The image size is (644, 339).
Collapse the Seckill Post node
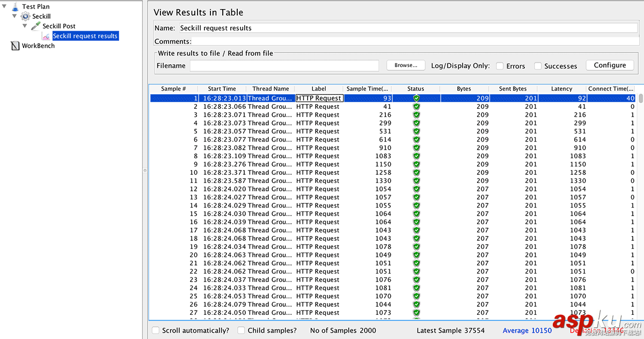click(x=25, y=26)
